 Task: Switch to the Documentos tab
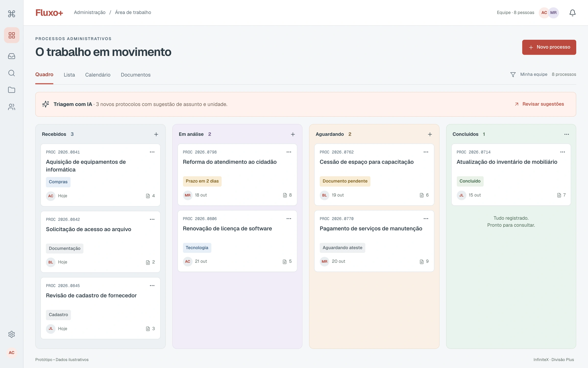click(136, 75)
